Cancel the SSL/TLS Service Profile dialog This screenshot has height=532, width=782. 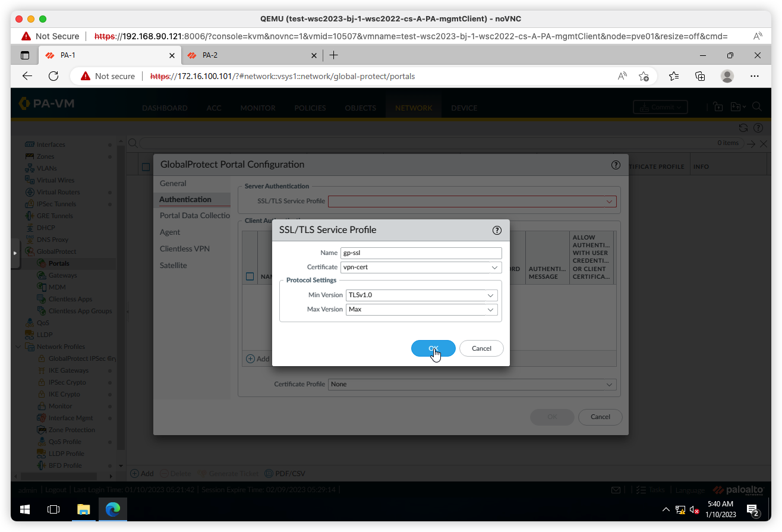coord(481,348)
